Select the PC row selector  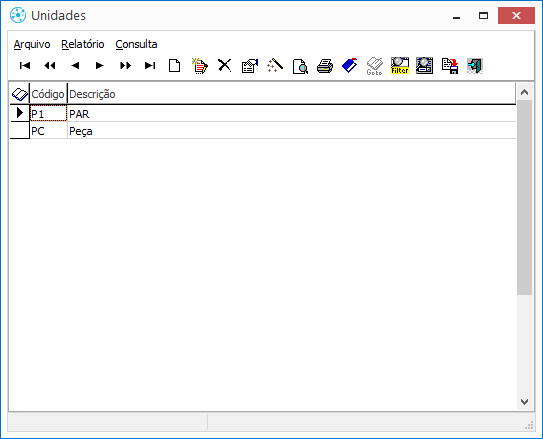click(20, 131)
